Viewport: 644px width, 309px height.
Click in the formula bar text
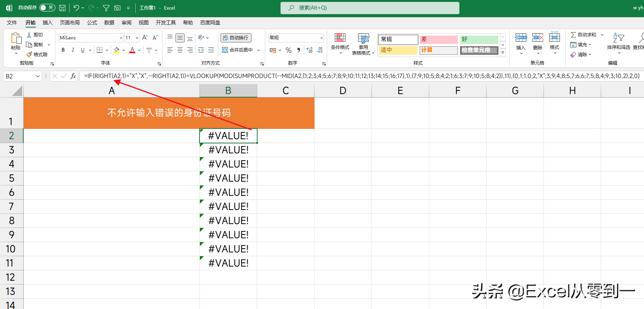[362, 76]
